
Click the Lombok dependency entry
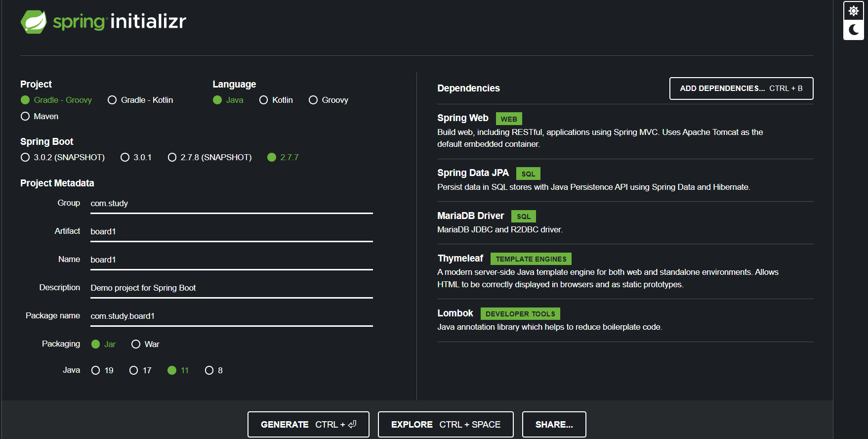click(625, 320)
